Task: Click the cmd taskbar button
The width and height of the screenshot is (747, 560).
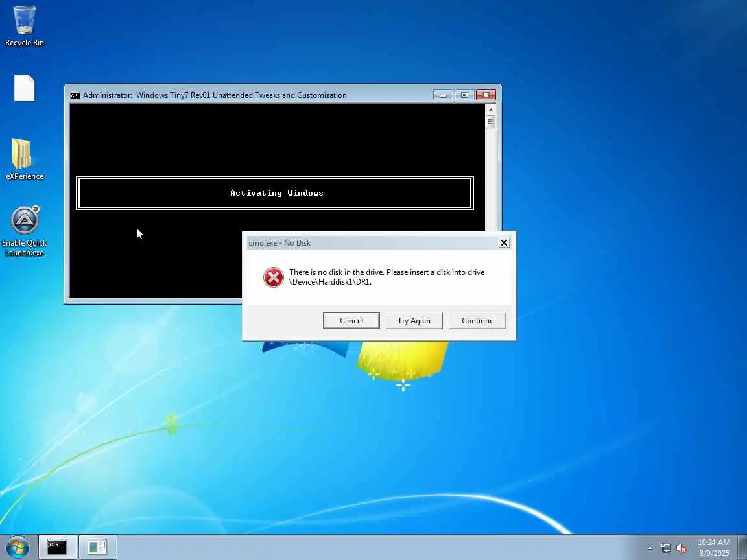Action: click(x=57, y=547)
